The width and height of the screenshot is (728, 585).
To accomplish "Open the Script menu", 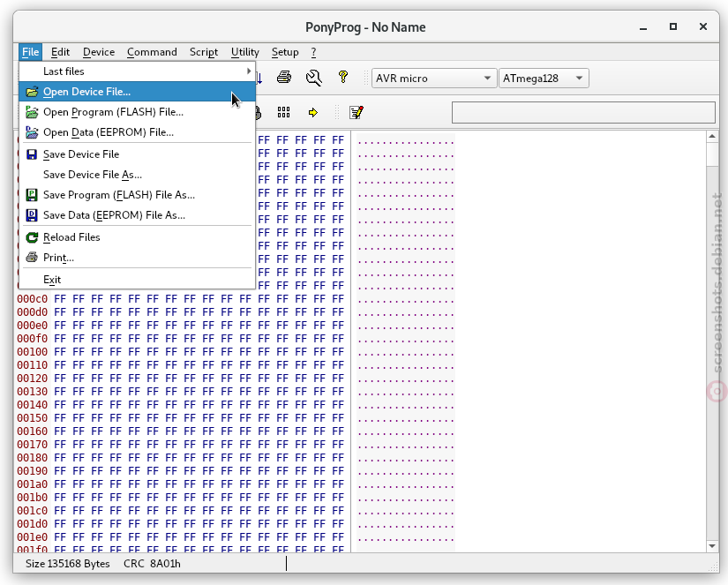I will point(204,52).
